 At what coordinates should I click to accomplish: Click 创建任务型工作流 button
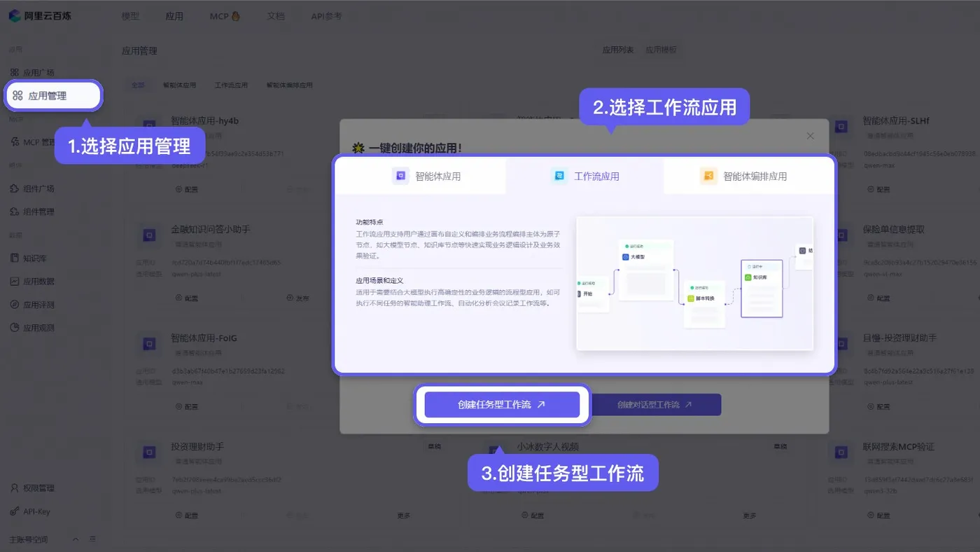click(502, 405)
